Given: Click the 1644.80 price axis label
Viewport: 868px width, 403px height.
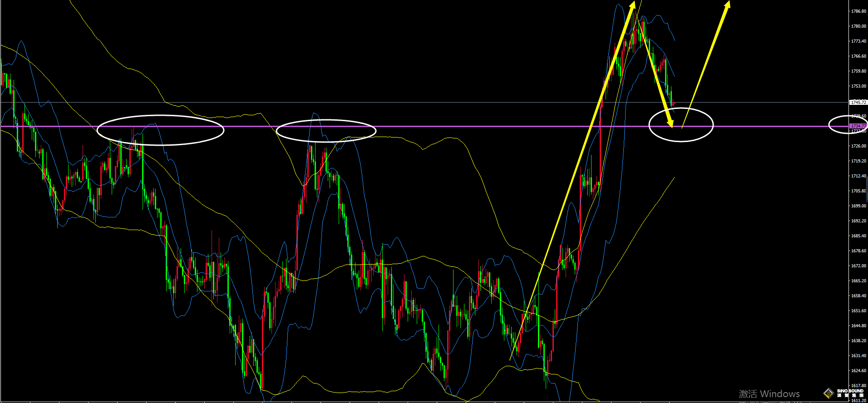Looking at the screenshot, I should tap(858, 325).
